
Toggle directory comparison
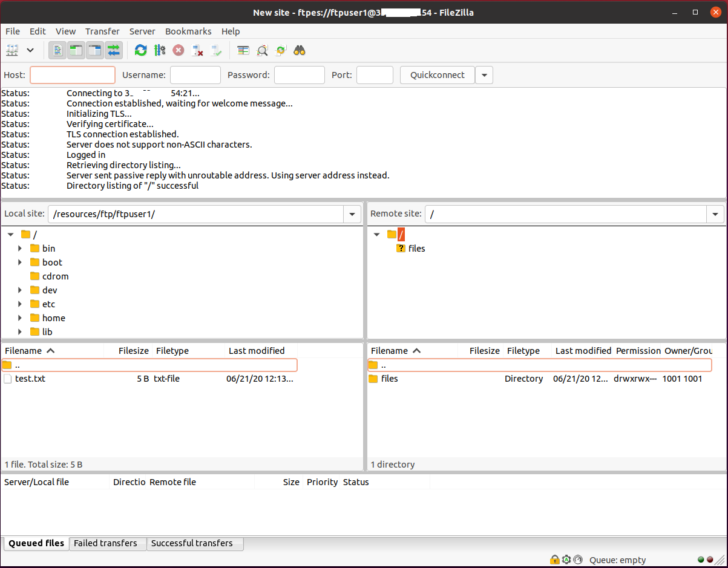(262, 50)
